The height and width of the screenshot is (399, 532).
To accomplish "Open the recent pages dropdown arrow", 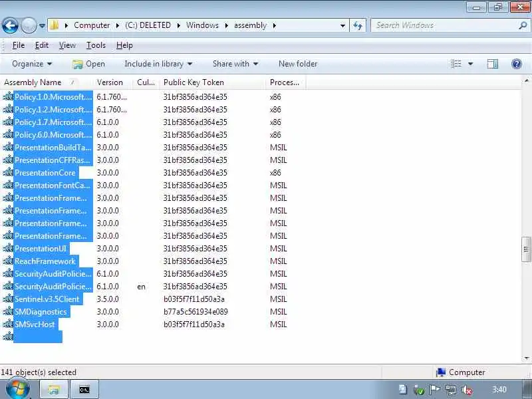I will click(42, 25).
